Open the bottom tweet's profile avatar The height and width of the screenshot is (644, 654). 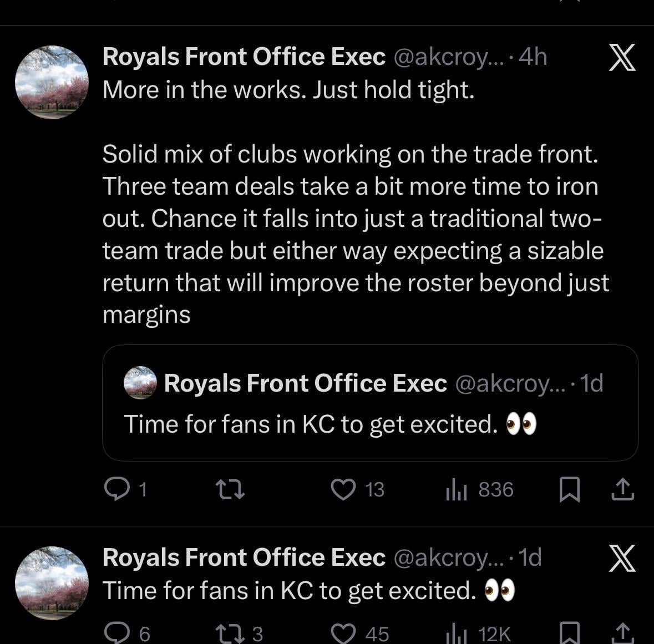pyautogui.click(x=52, y=582)
